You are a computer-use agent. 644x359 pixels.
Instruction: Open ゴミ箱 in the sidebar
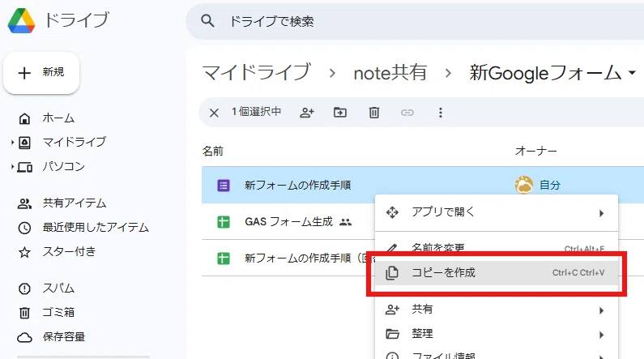point(46,313)
